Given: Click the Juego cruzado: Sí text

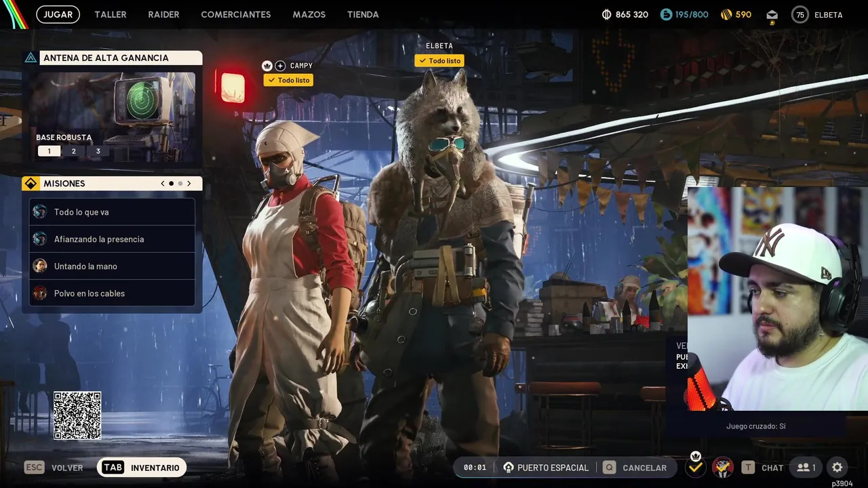Looking at the screenshot, I should [x=755, y=426].
